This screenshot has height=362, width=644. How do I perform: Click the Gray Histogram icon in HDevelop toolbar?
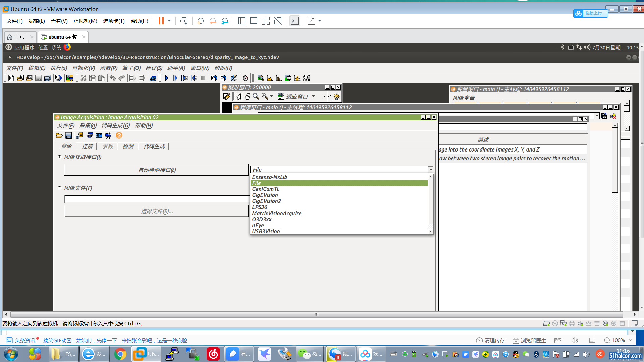270,78
